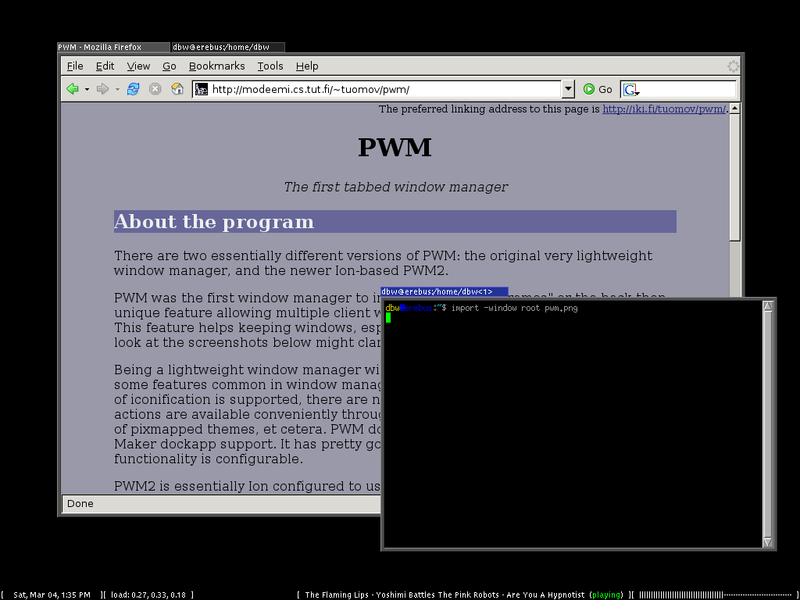
Task: Click the 'About the program' heading
Action: pyautogui.click(x=214, y=221)
